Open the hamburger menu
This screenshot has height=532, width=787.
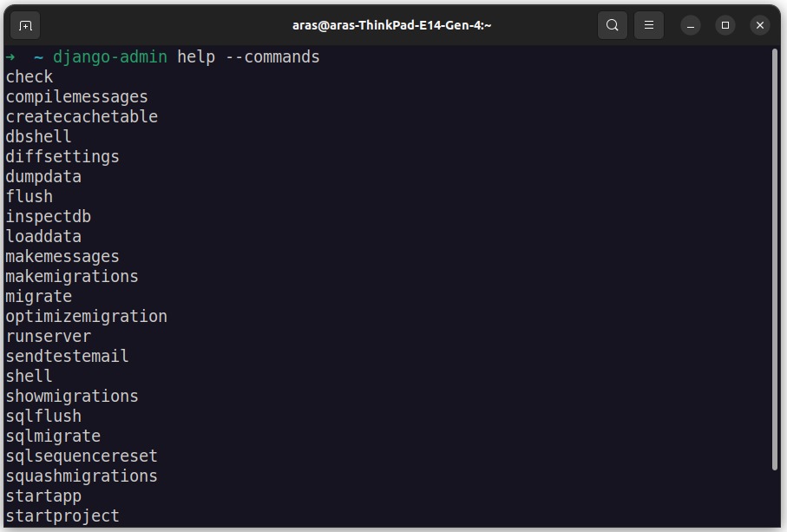coord(648,25)
